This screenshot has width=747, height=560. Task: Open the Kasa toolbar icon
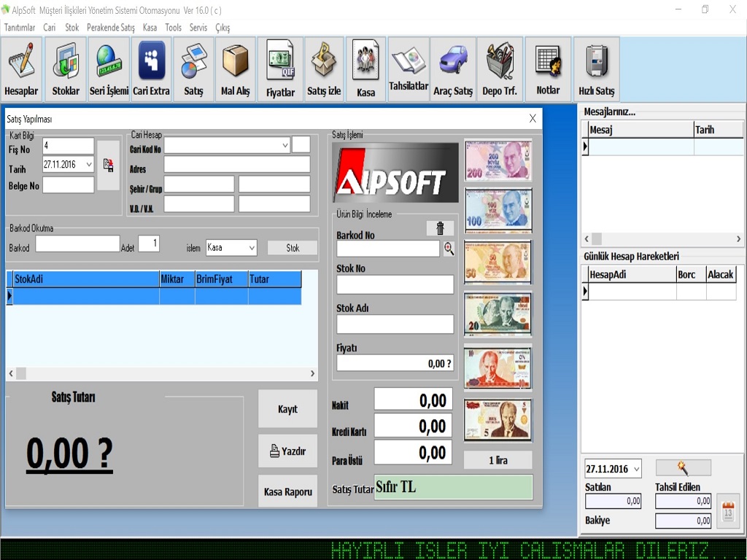[x=366, y=69]
